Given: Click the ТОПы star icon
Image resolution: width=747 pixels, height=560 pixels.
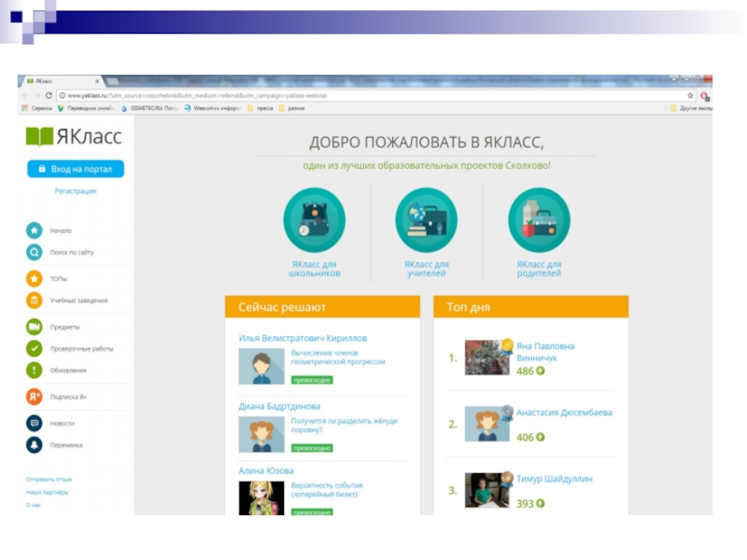Looking at the screenshot, I should coord(34,278).
